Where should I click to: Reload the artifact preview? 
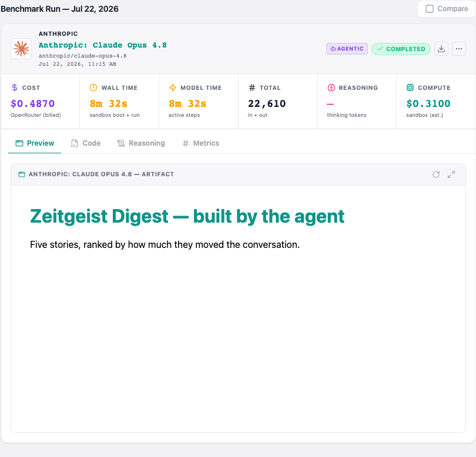pos(436,174)
